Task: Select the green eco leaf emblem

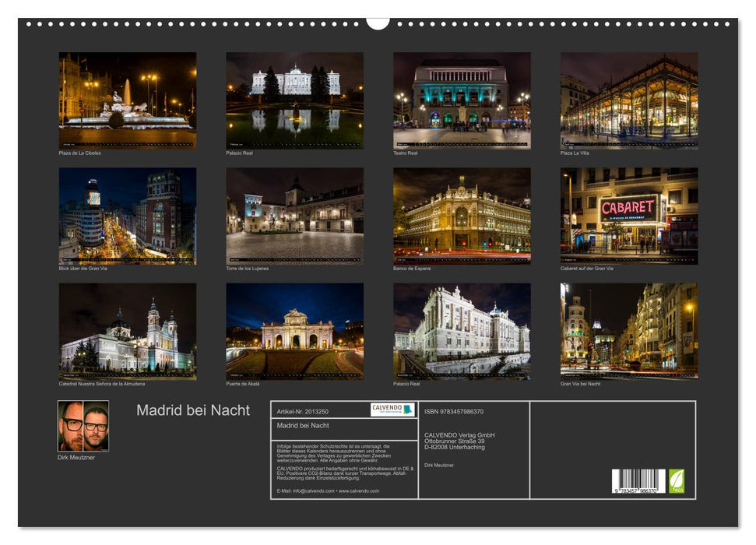Action: coord(679,480)
